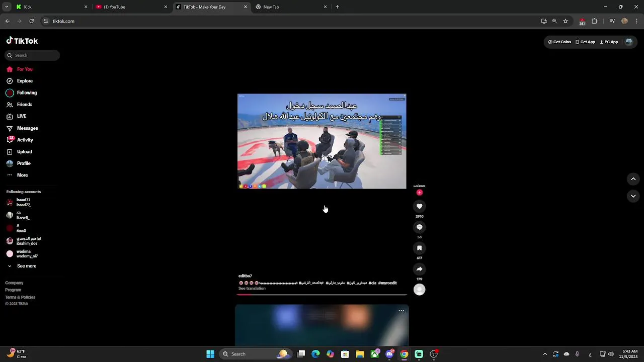The height and width of the screenshot is (362, 644).
Task: Focus the TikTok search field
Action: 33,55
